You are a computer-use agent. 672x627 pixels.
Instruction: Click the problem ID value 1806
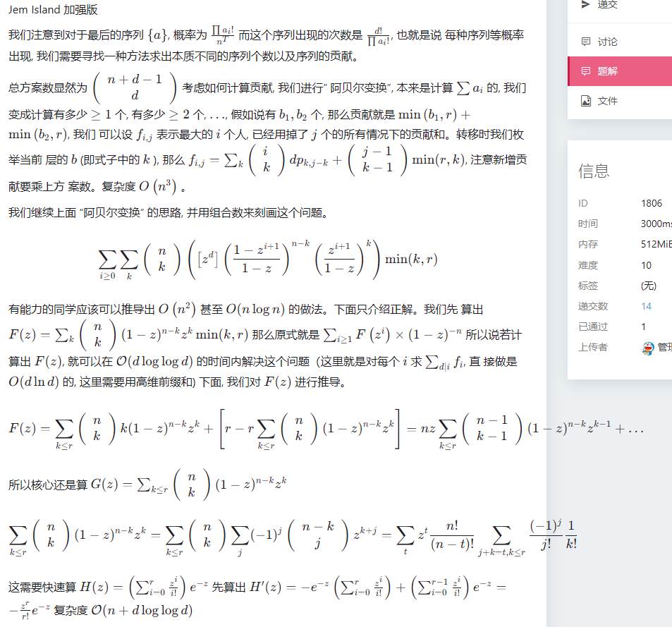[652, 203]
